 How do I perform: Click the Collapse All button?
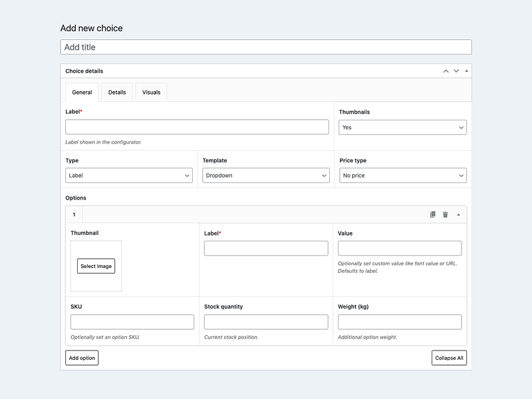point(450,358)
